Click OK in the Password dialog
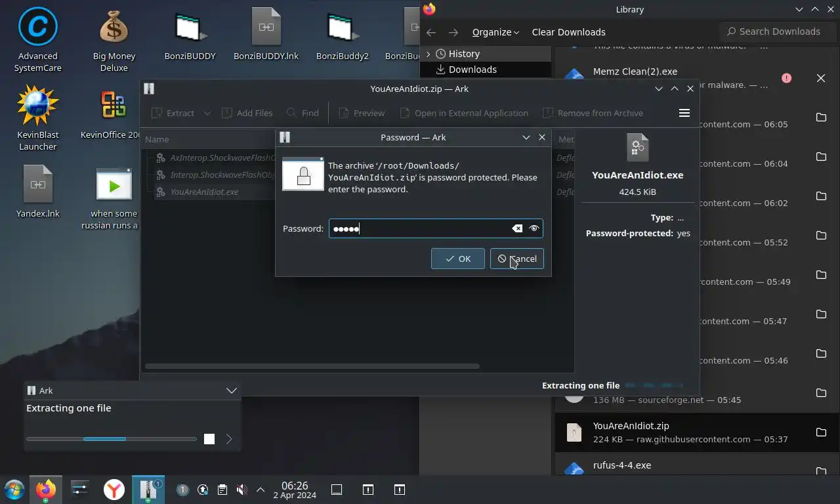This screenshot has height=504, width=840. pos(457,259)
